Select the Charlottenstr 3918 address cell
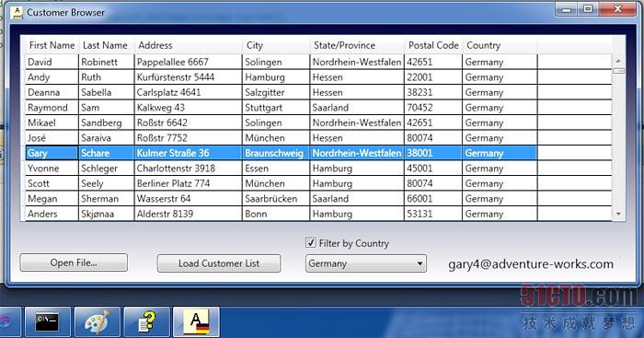This screenshot has height=338, width=644. coord(189,169)
